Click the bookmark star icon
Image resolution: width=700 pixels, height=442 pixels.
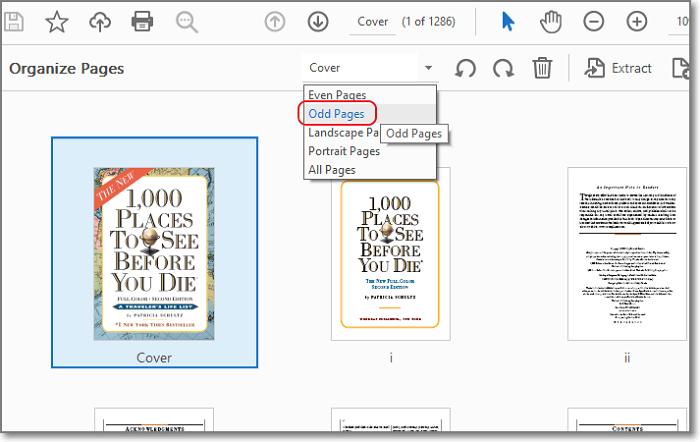57,21
